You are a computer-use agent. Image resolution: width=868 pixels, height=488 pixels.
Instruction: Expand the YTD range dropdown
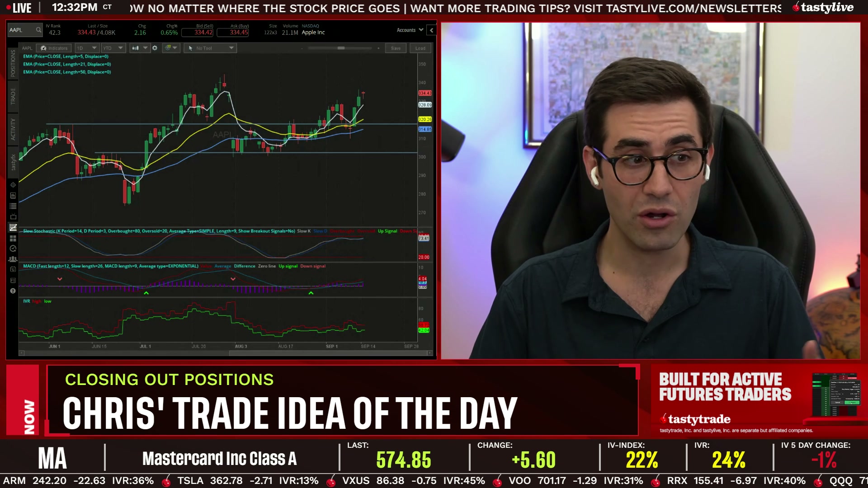coord(113,48)
